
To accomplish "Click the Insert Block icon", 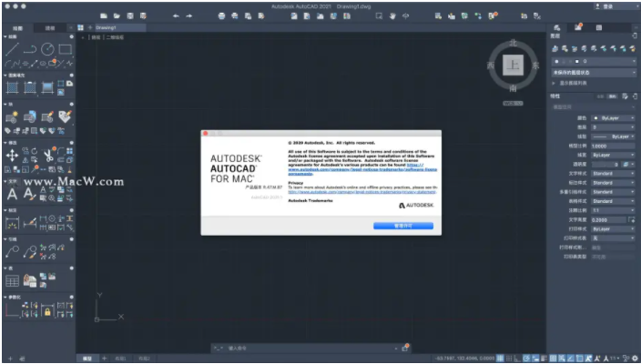I will tap(29, 117).
